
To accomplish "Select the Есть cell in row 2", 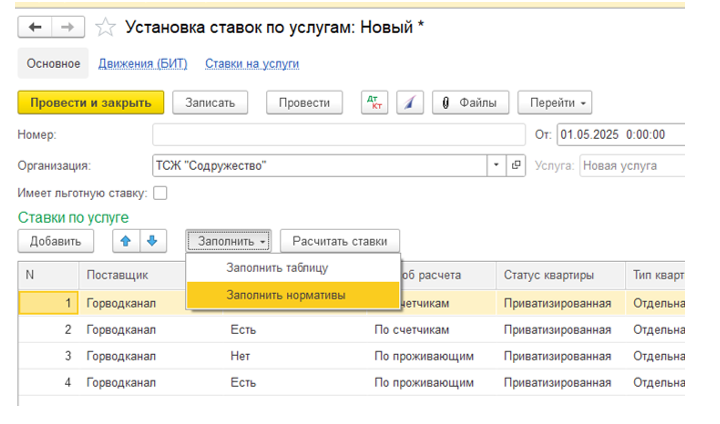I will tap(294, 329).
